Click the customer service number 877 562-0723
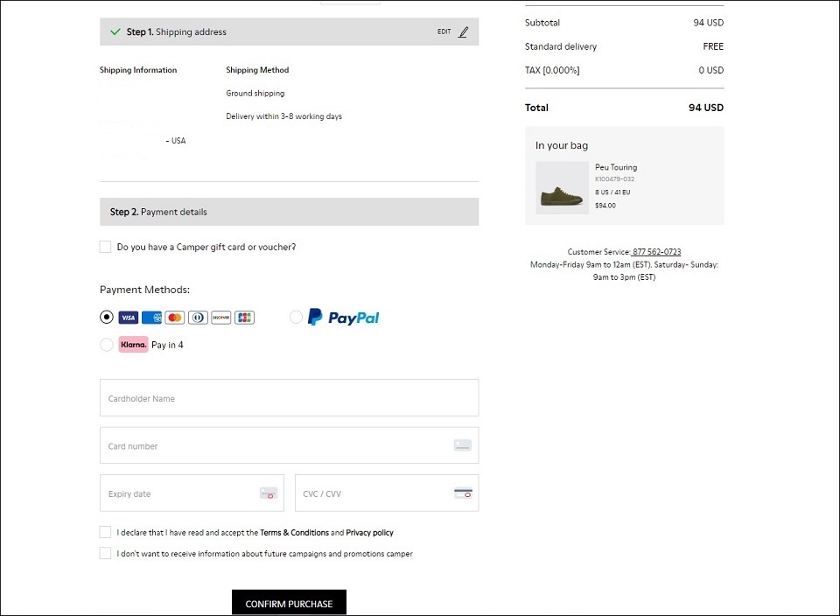The image size is (840, 616). (x=656, y=252)
